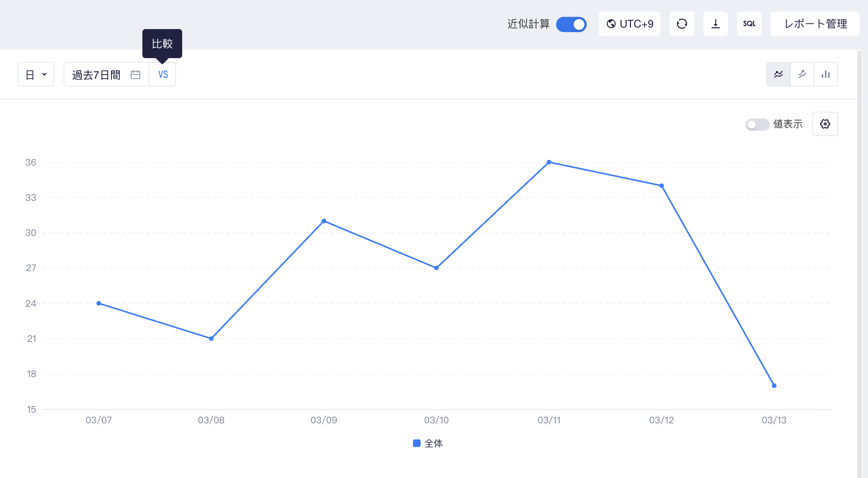Screen dimensions: 868x478
Task: Switch to the bar chart view icon
Action: (x=826, y=74)
